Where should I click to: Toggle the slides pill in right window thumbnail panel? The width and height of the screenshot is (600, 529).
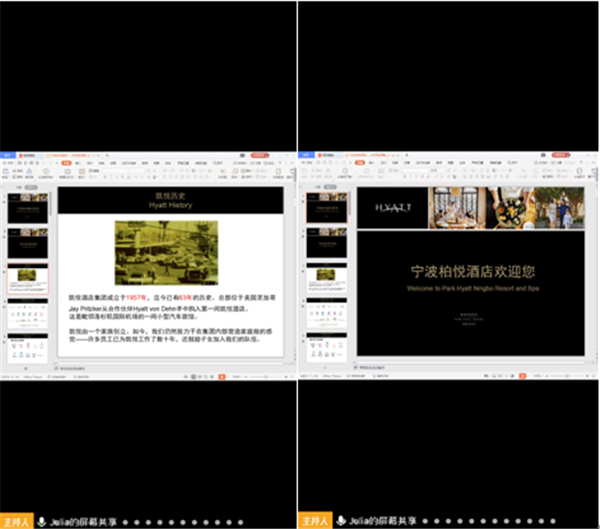(x=330, y=187)
